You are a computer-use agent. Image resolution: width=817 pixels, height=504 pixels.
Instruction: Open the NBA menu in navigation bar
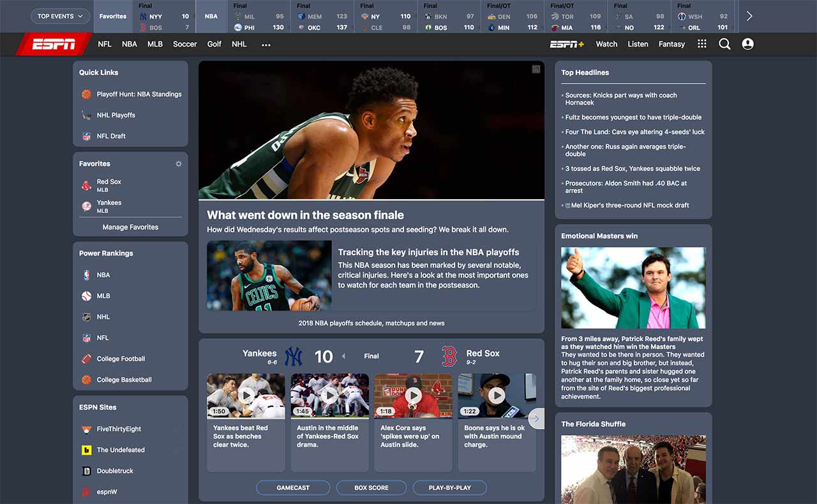(130, 44)
